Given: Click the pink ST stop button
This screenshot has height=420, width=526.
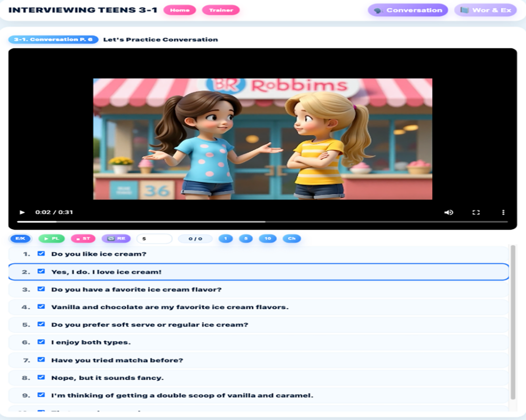Looking at the screenshot, I should [83, 239].
